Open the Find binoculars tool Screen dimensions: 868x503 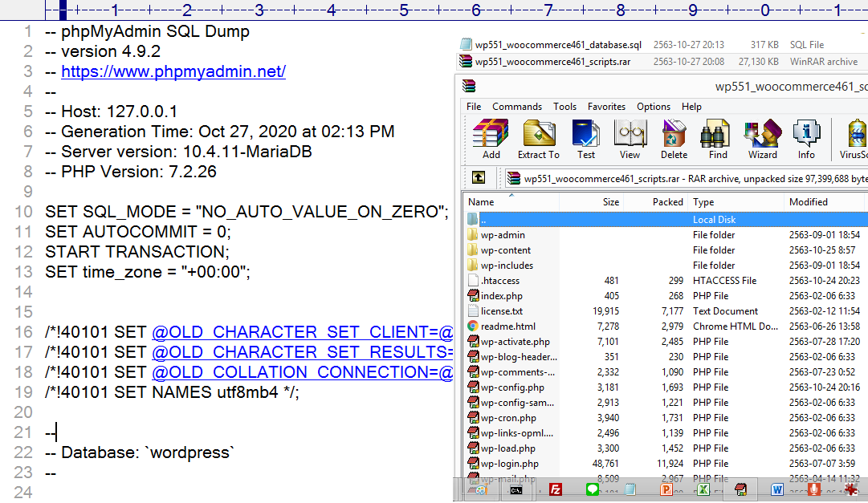[718, 139]
